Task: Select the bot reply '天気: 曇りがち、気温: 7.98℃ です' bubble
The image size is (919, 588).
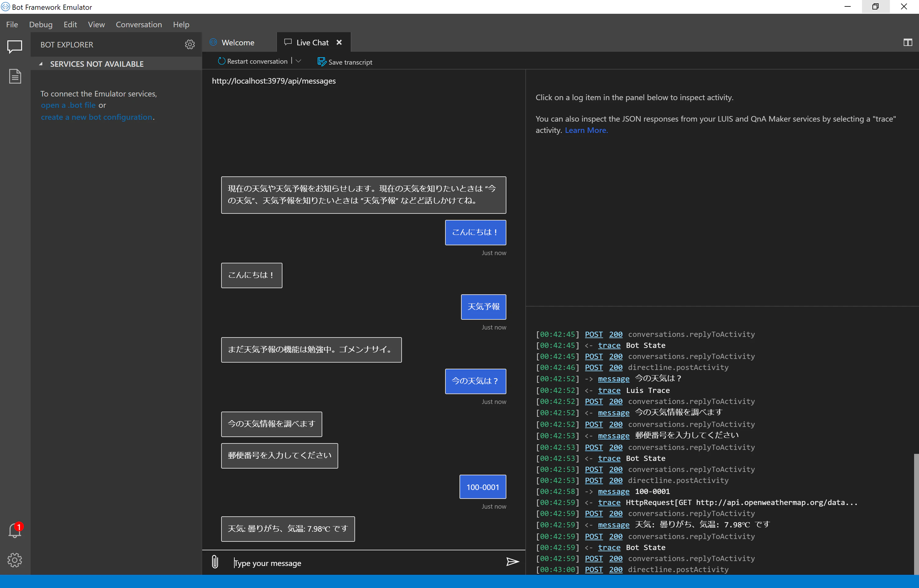Action: (x=288, y=529)
